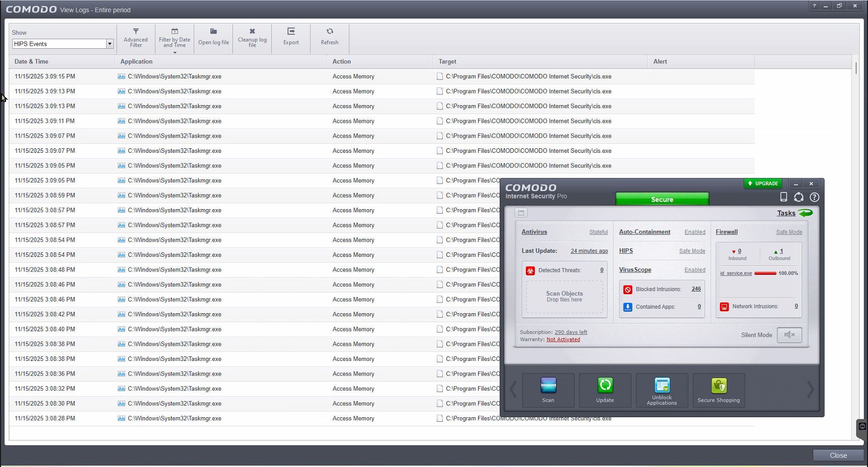Expand the HIPS Events show dropdown
The height and width of the screenshot is (467, 868).
[109, 44]
